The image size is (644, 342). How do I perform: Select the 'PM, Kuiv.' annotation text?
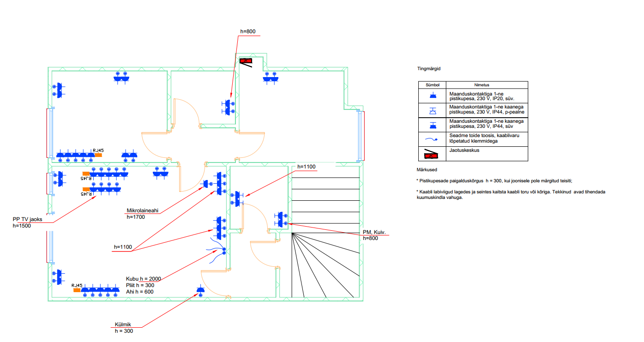tap(374, 232)
